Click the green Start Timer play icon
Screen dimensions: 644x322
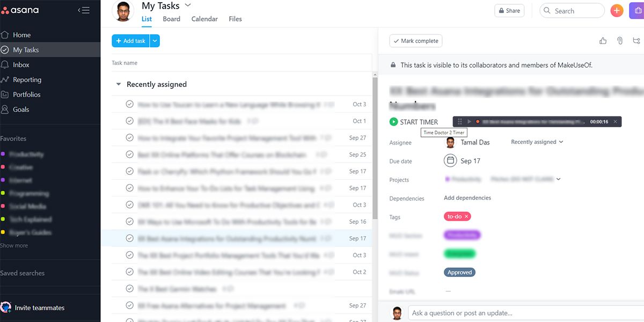394,122
